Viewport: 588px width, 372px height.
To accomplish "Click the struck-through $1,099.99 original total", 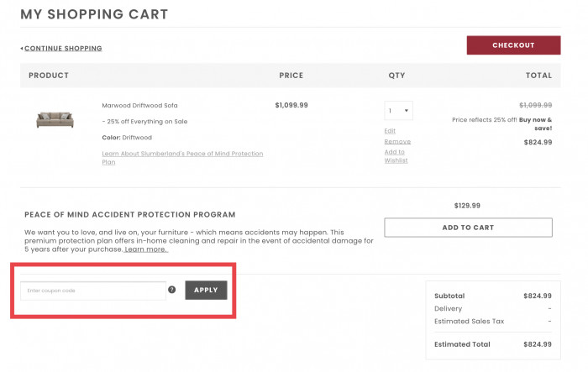I will click(535, 106).
